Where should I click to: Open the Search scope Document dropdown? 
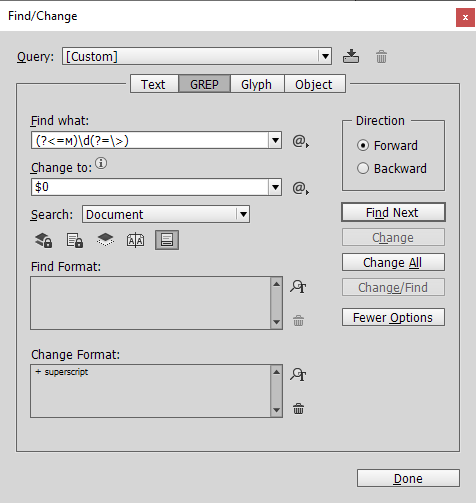point(166,214)
